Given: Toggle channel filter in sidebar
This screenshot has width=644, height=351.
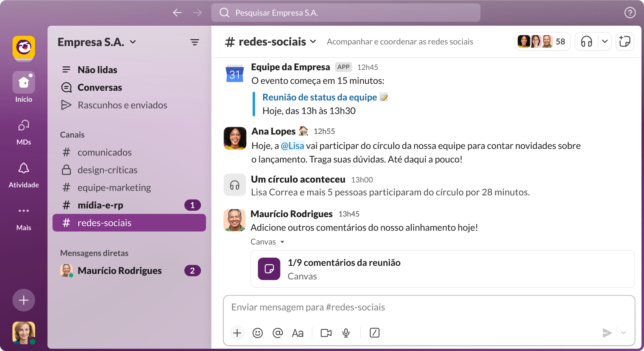Looking at the screenshot, I should pos(195,42).
